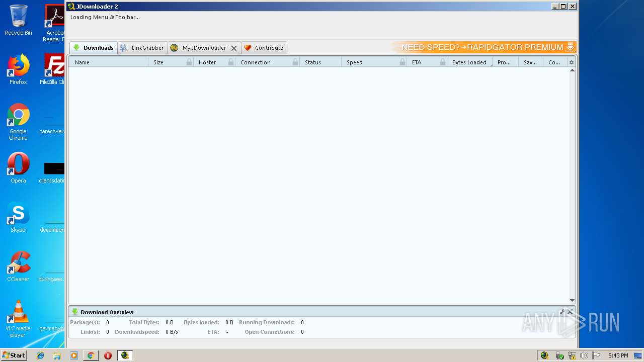Click the Show Desktop button

(x=638, y=355)
